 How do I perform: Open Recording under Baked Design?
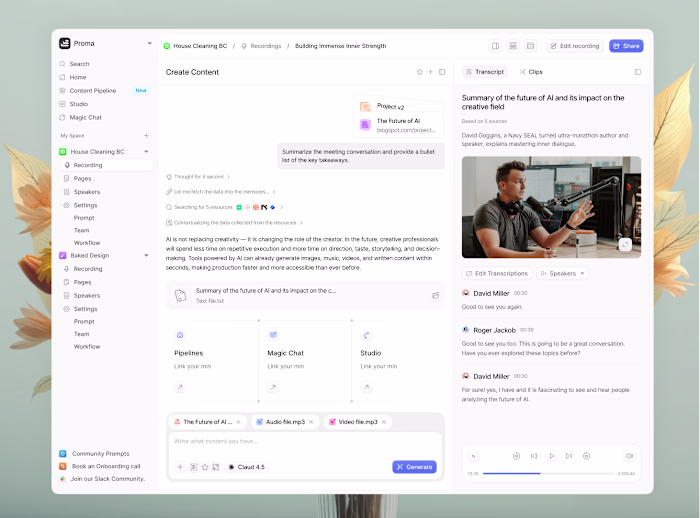click(x=83, y=269)
